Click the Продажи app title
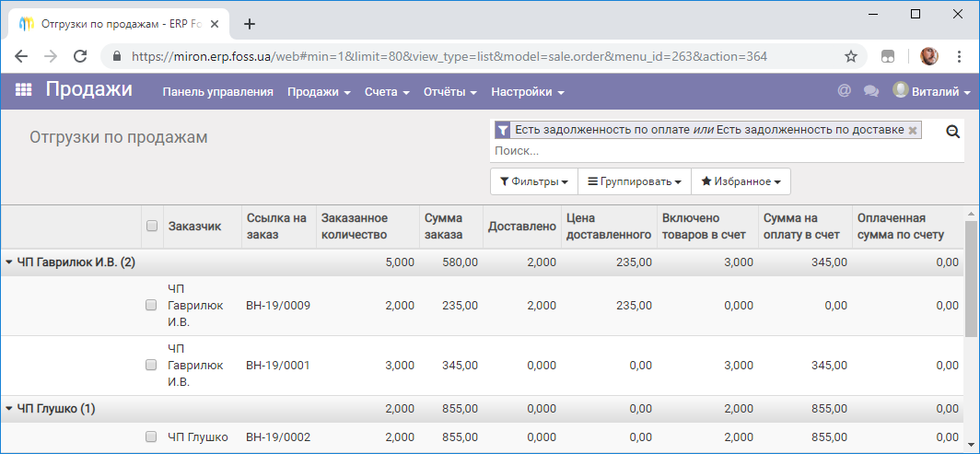980x454 pixels. (88, 89)
